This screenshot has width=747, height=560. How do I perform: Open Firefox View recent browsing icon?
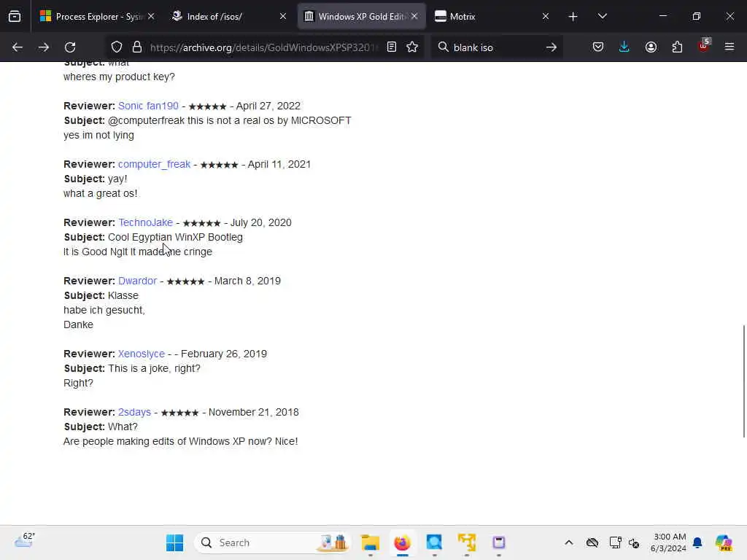(15, 16)
